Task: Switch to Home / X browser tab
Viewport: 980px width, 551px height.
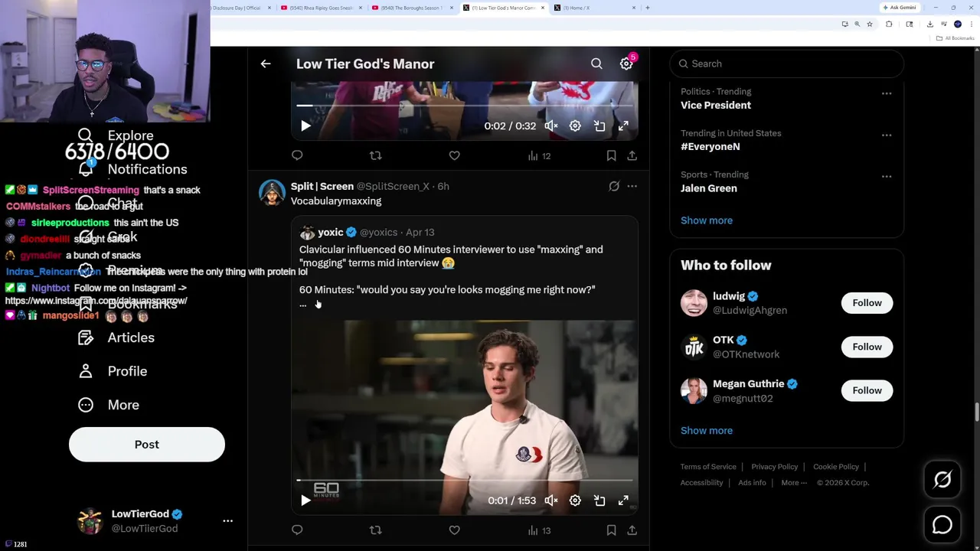Action: pos(593,8)
